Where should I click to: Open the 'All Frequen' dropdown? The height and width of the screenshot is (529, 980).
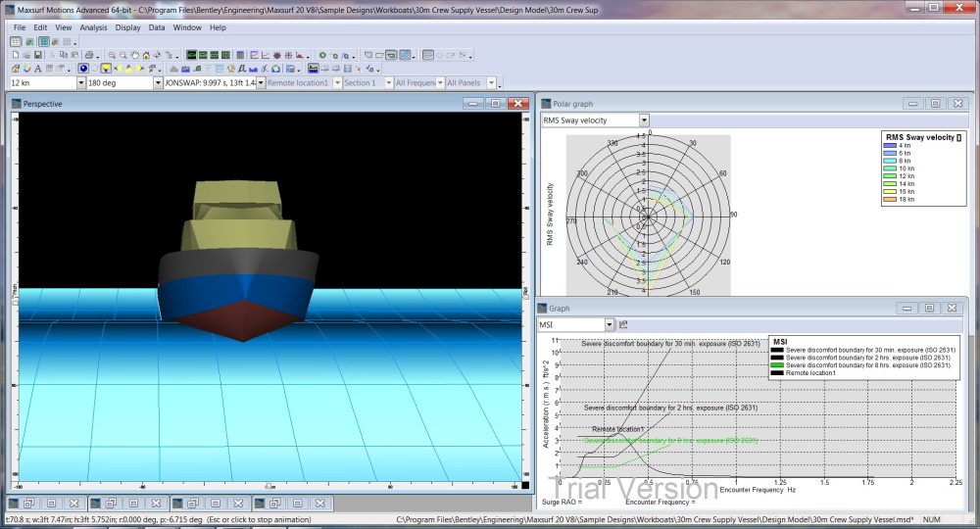pos(440,82)
